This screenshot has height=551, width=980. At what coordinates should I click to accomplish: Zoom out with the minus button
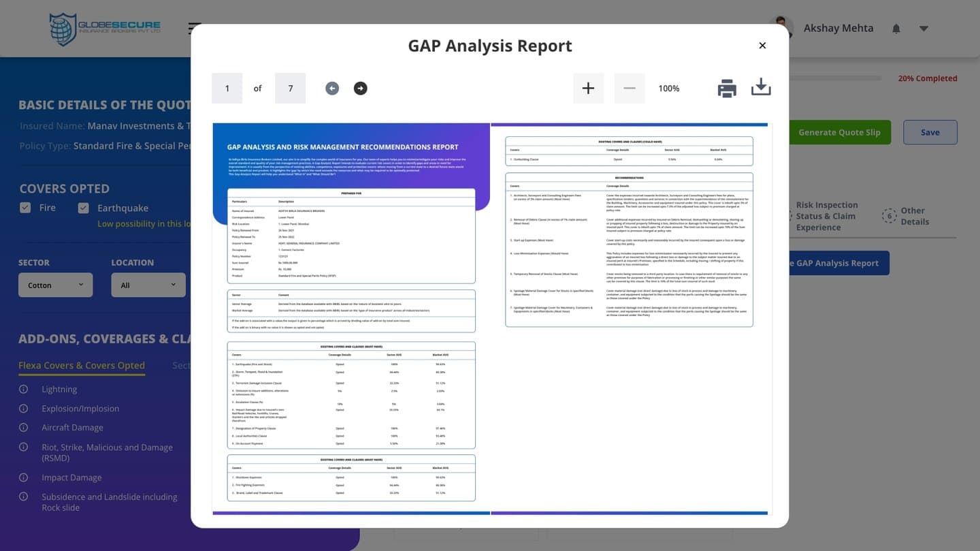pyautogui.click(x=630, y=88)
